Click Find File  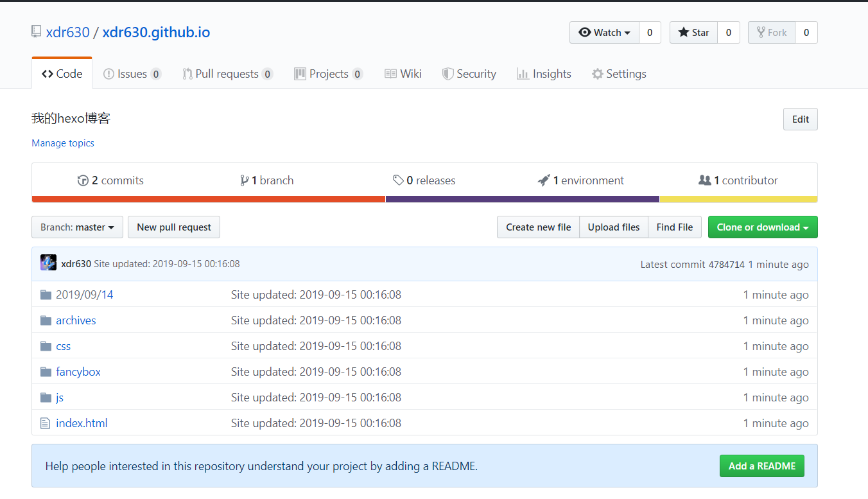click(675, 227)
